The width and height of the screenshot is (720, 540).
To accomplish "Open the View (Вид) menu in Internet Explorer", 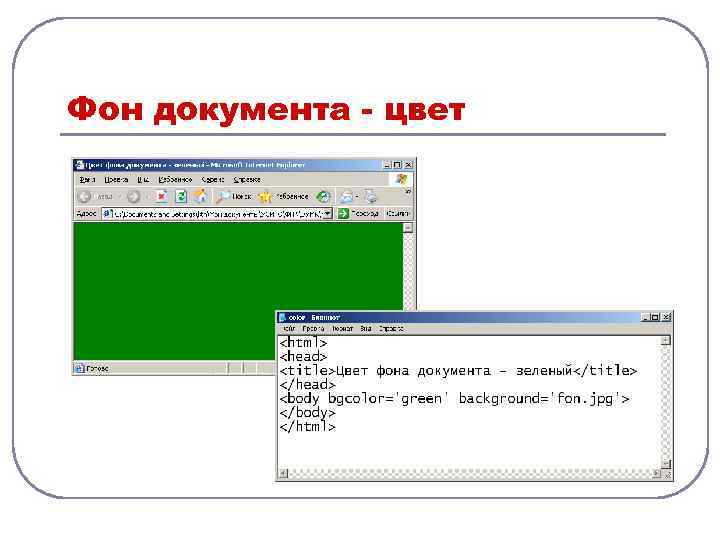I will click(143, 180).
